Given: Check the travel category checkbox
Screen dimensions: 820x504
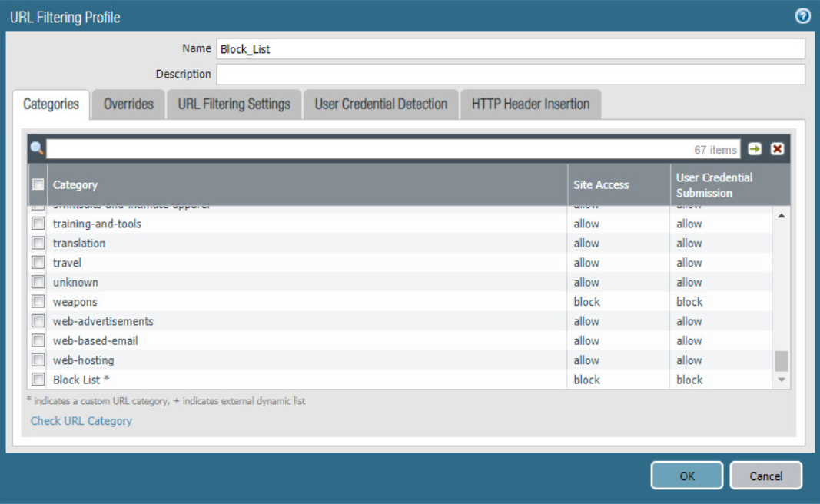Looking at the screenshot, I should point(38,262).
